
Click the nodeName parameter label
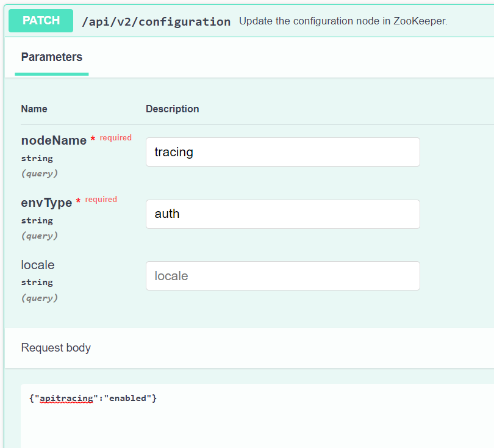click(x=54, y=140)
